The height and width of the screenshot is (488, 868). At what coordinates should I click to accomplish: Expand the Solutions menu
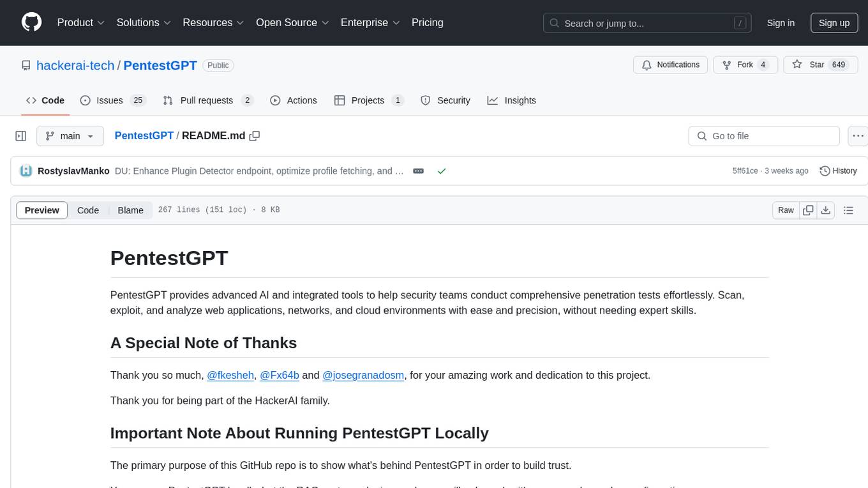click(x=144, y=22)
